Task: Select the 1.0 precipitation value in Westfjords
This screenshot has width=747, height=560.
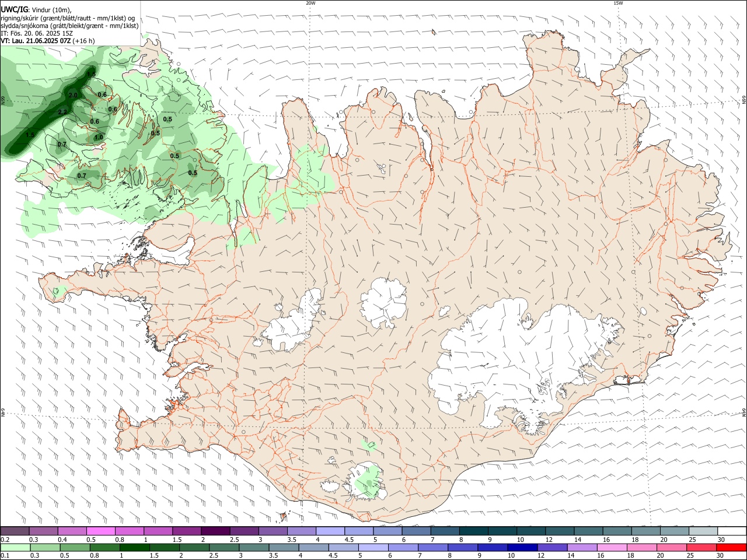Action: [x=99, y=138]
